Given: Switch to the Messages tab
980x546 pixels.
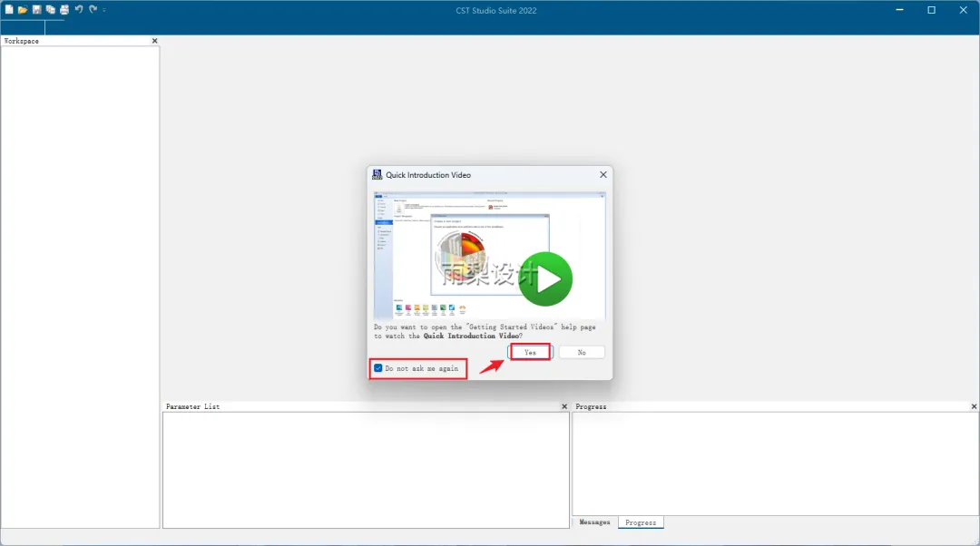Looking at the screenshot, I should pos(594,522).
